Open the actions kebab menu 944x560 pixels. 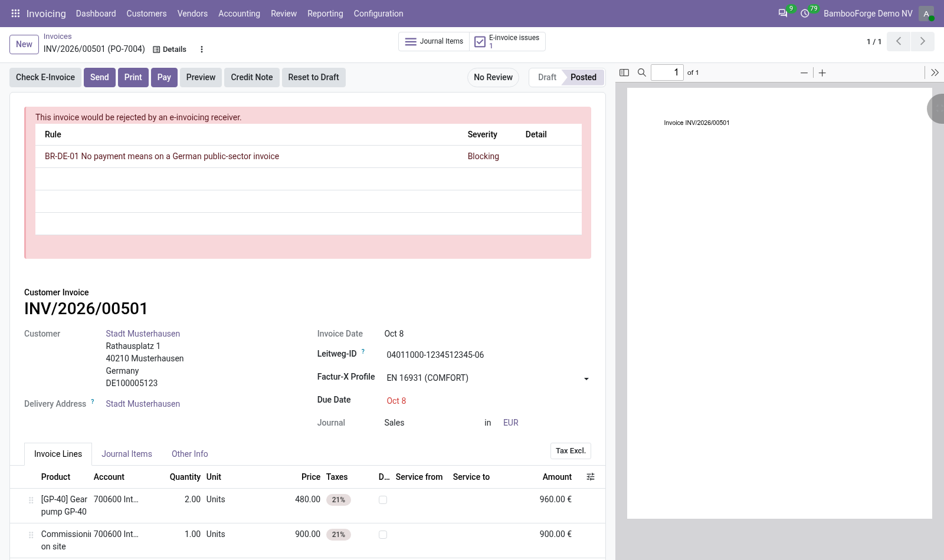pyautogui.click(x=202, y=50)
